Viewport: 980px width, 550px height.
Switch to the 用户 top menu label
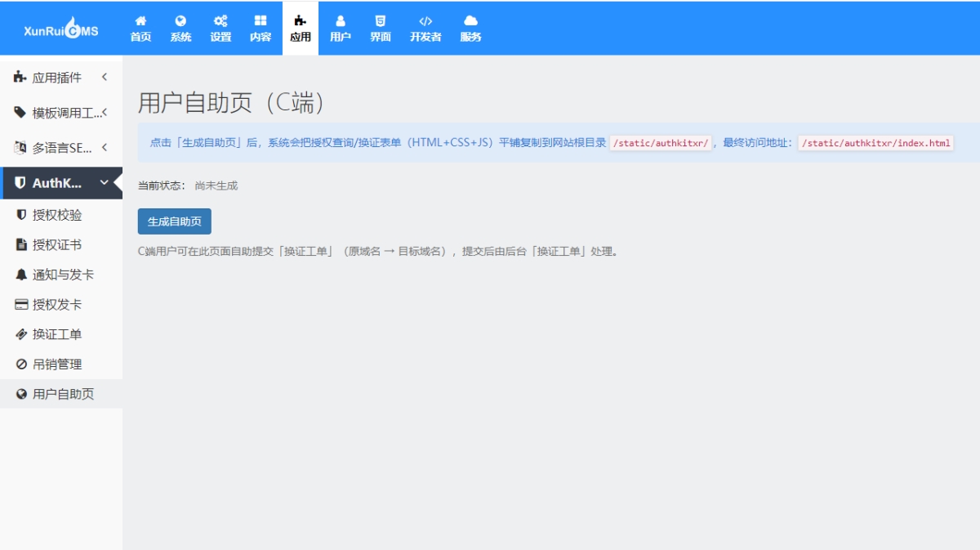pyautogui.click(x=341, y=37)
